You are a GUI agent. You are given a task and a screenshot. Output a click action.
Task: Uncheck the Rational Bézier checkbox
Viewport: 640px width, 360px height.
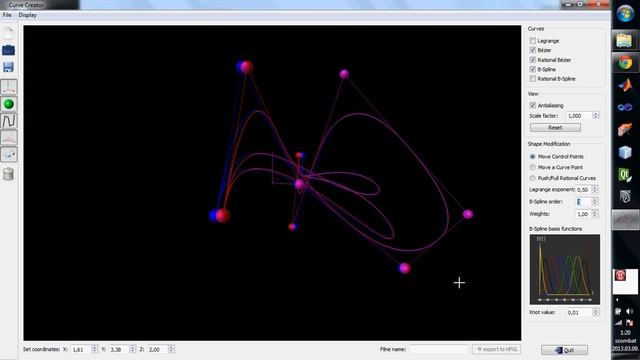(533, 60)
